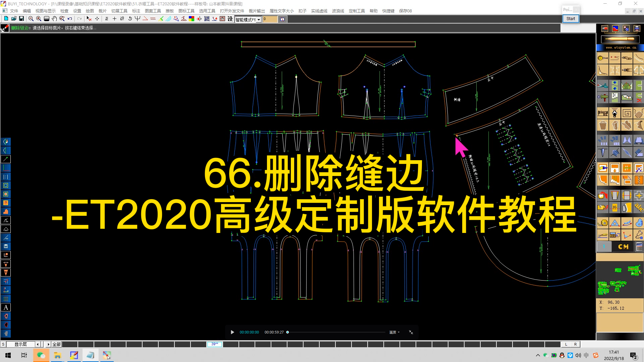Open the calculator icon beside CM
The height and width of the screenshot is (362, 644).
[x=639, y=247]
